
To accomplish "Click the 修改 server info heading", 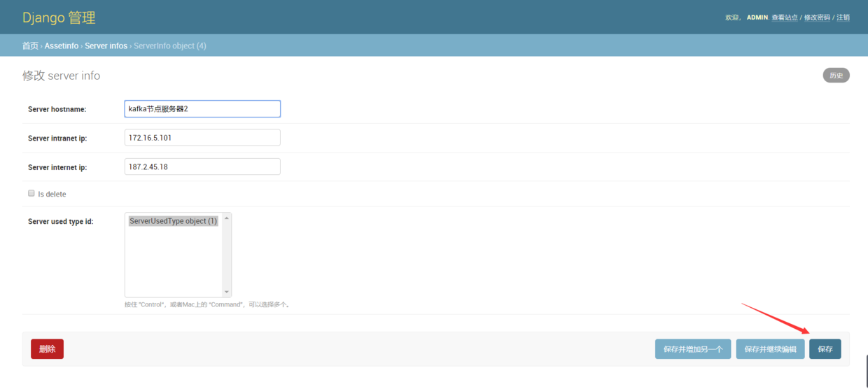I will (x=62, y=76).
